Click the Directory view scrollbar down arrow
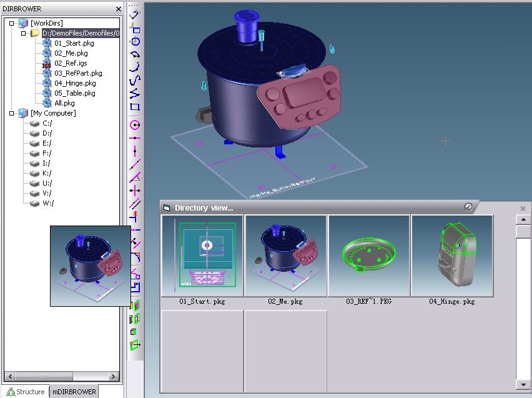The width and height of the screenshot is (532, 398). (523, 384)
